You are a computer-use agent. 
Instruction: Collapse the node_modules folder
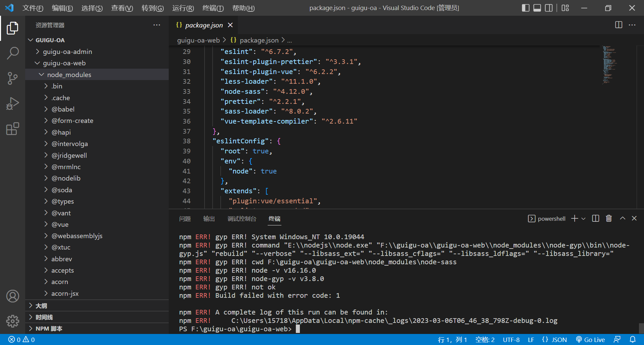[69, 75]
